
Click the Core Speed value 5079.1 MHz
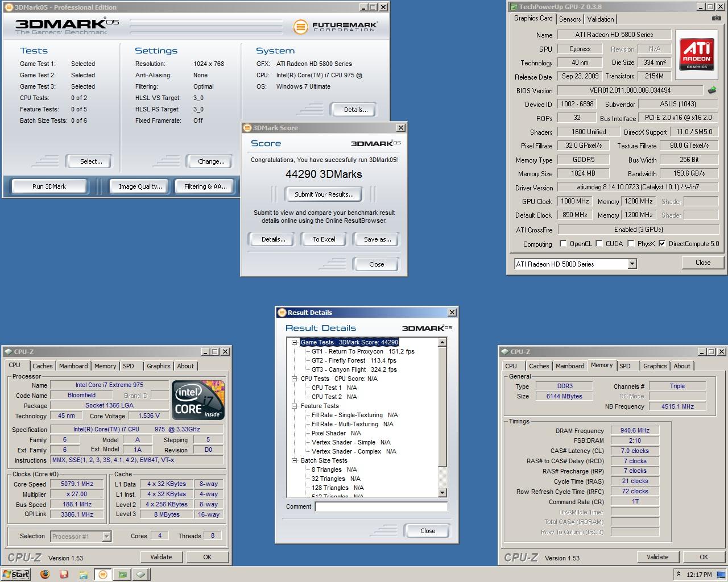pyautogui.click(x=77, y=484)
